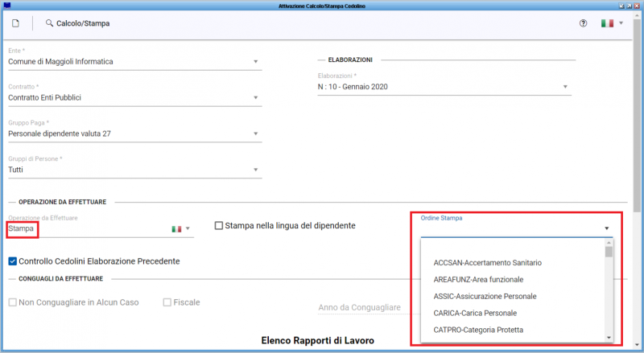Click the new document icon in toolbar
This screenshot has height=353, width=644.
click(x=15, y=23)
